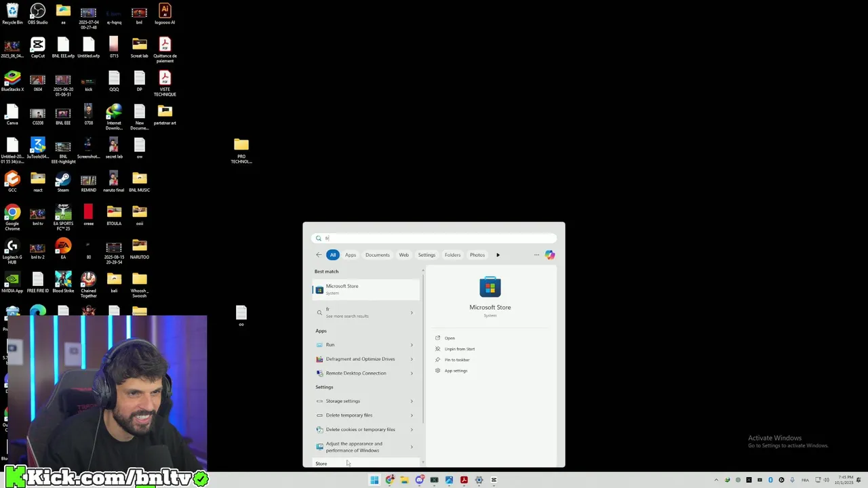Click large Microsoft Store icon in preview
The width and height of the screenshot is (868, 488).
coord(490,287)
